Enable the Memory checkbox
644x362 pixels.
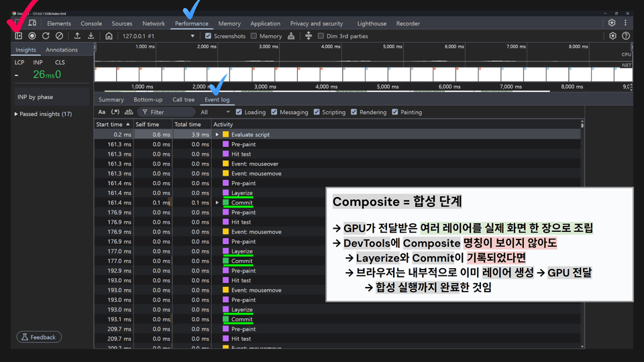pyautogui.click(x=254, y=36)
